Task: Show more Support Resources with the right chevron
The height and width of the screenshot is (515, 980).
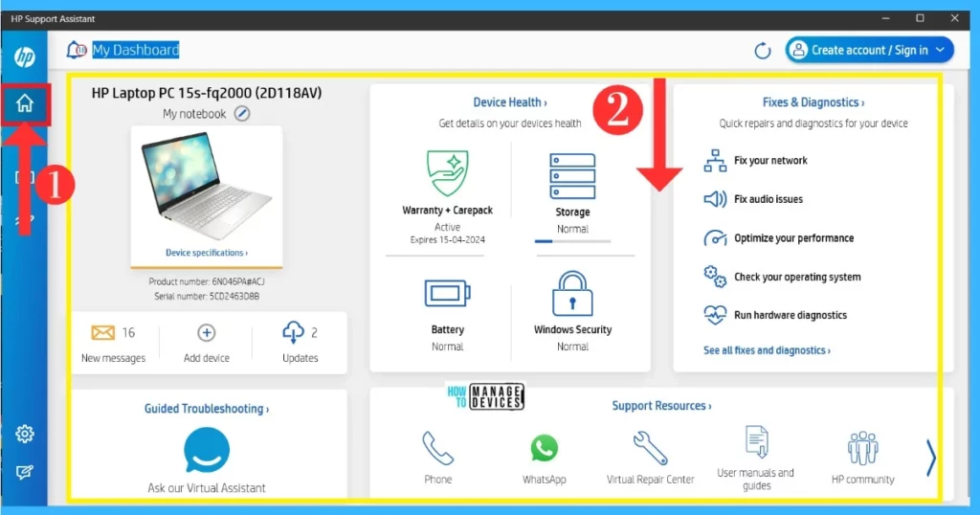Action: [x=930, y=459]
